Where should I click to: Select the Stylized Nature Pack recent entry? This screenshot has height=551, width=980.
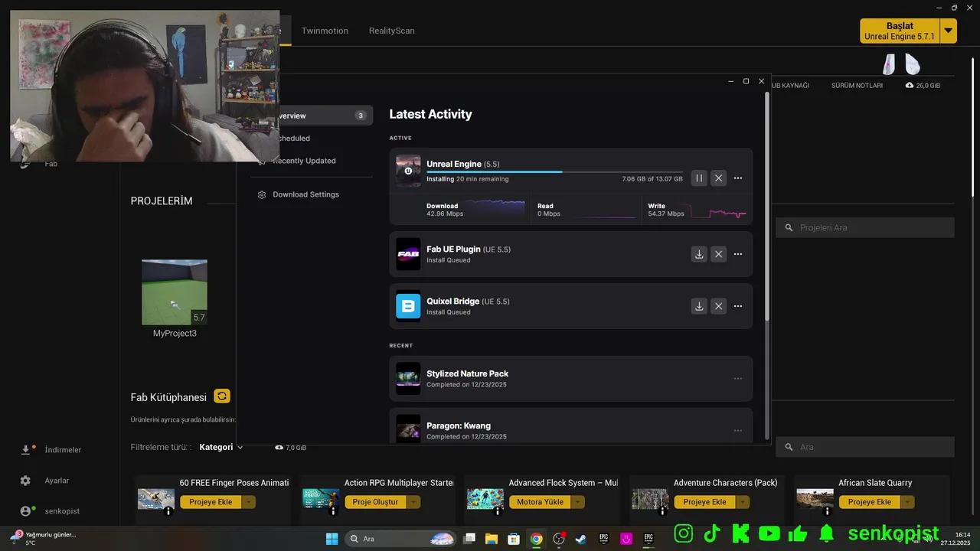[571, 379]
